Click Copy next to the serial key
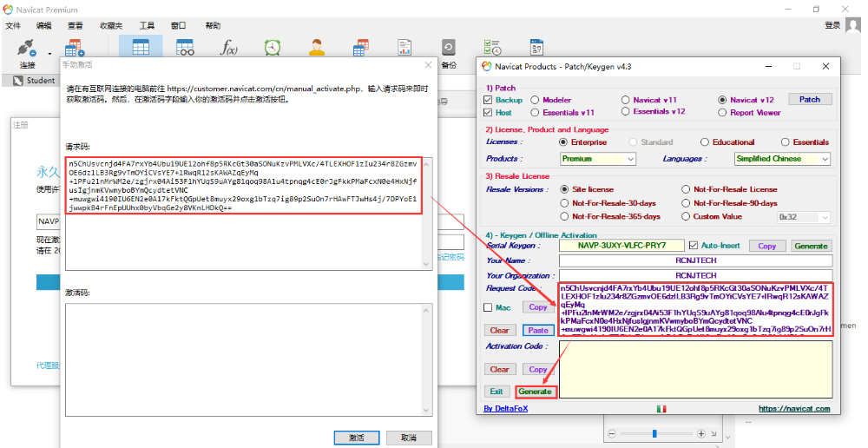The image size is (868, 448). (766, 246)
